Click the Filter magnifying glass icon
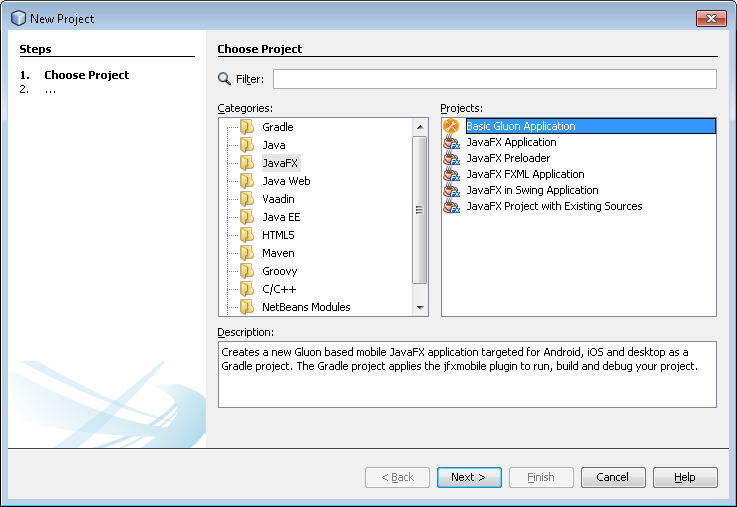 (x=224, y=79)
